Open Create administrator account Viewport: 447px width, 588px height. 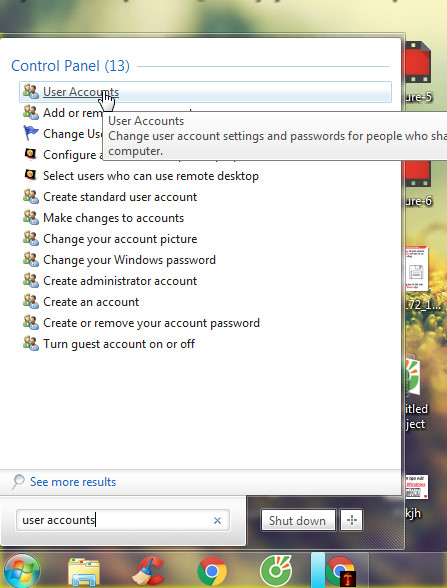[120, 281]
